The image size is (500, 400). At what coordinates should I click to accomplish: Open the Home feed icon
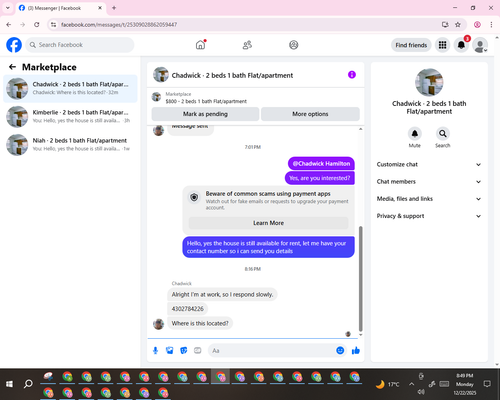(200, 45)
